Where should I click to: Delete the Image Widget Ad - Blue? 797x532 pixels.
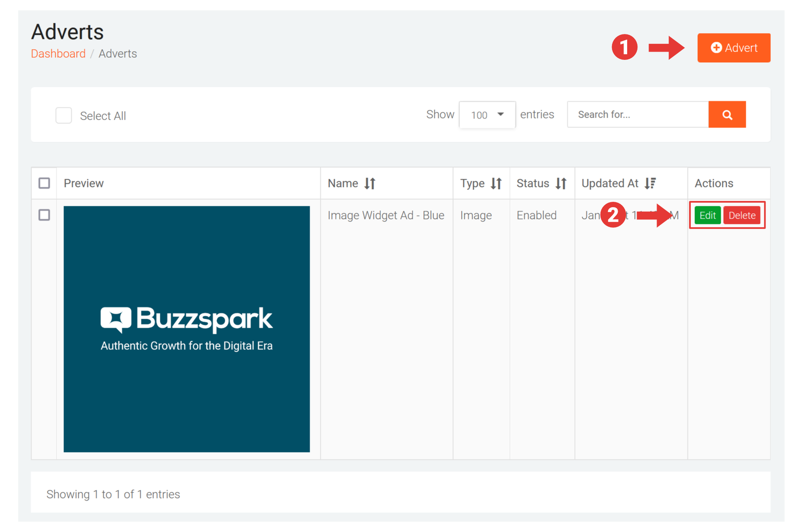(741, 215)
